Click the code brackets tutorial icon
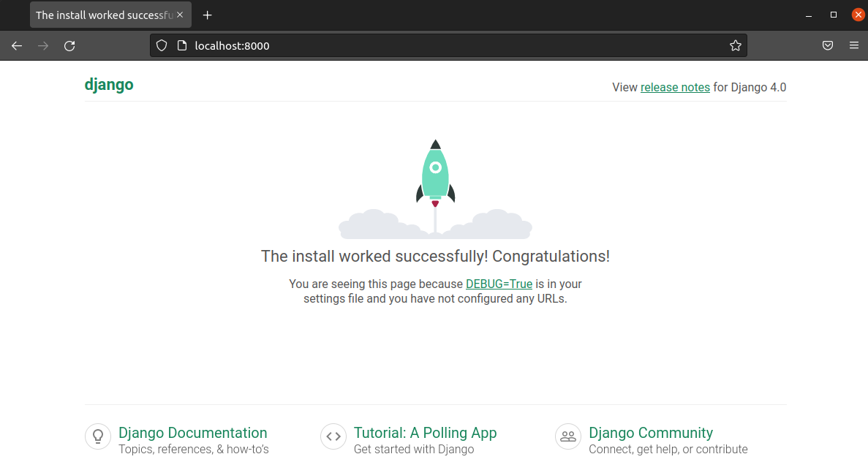The height and width of the screenshot is (473, 868). point(333,436)
